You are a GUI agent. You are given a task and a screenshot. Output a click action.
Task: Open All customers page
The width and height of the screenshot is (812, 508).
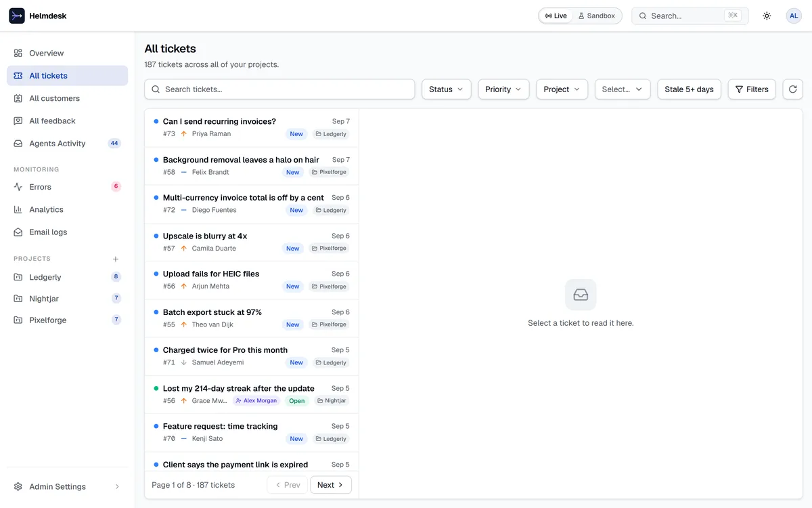[x=67, y=98]
